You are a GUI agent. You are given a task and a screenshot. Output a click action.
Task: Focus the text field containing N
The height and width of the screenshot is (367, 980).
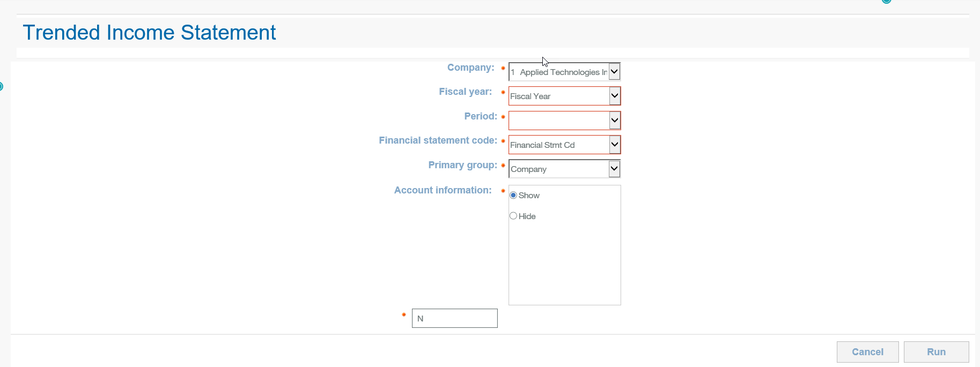(x=454, y=318)
